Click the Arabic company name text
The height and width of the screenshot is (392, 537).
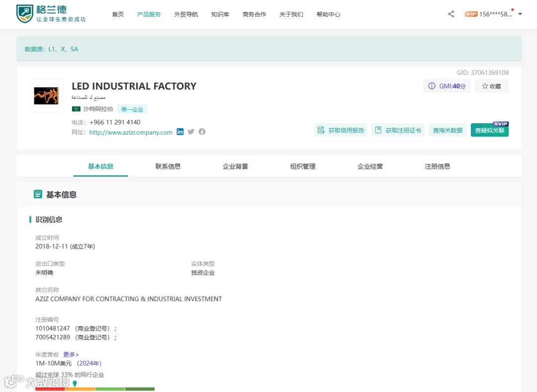pyautogui.click(x=89, y=97)
